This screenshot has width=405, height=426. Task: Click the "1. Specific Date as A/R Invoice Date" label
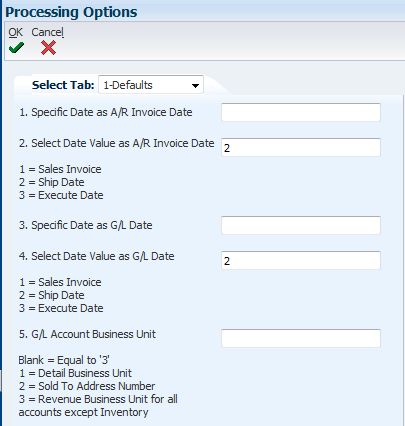(x=106, y=112)
